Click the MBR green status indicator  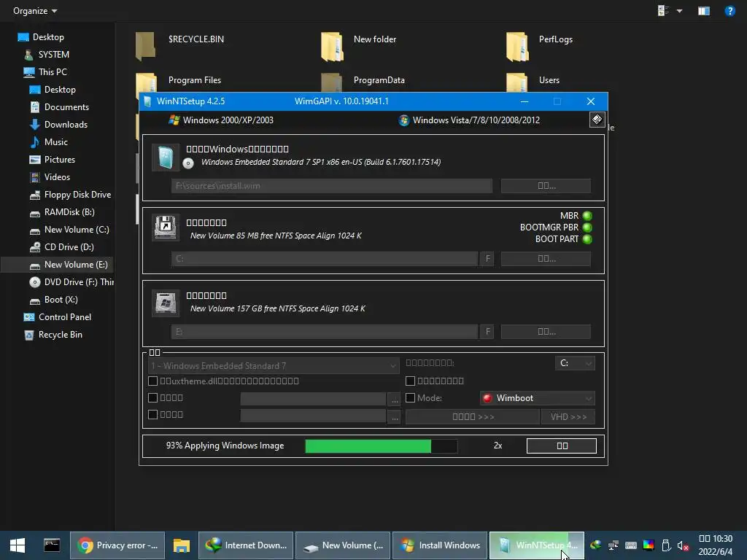pos(587,216)
